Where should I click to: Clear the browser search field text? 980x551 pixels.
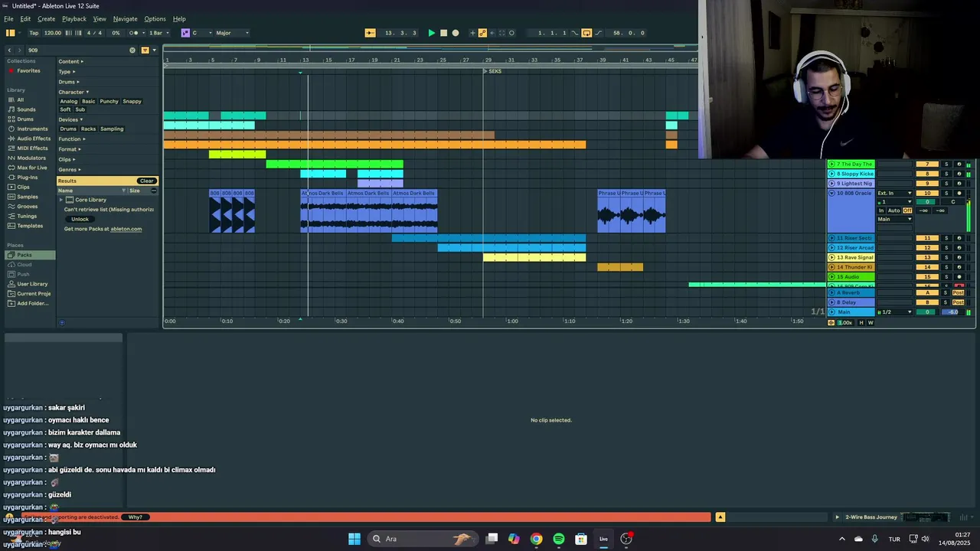click(x=132, y=50)
